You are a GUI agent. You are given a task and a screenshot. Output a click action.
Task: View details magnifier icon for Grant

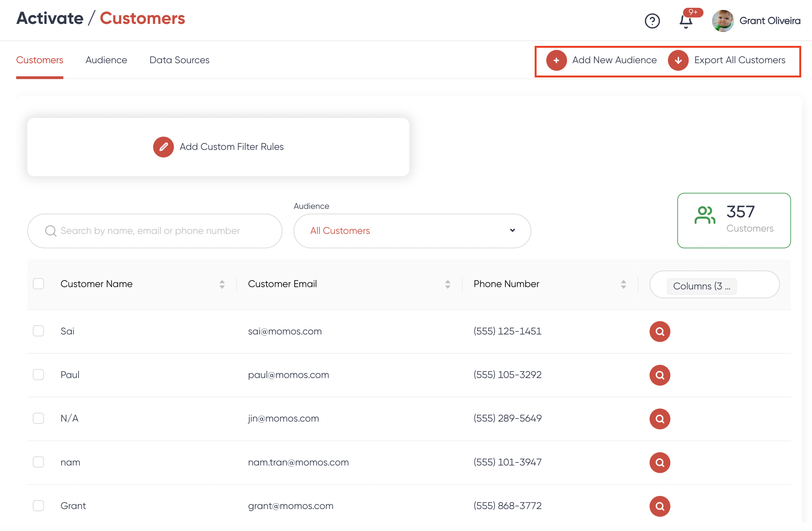(659, 506)
